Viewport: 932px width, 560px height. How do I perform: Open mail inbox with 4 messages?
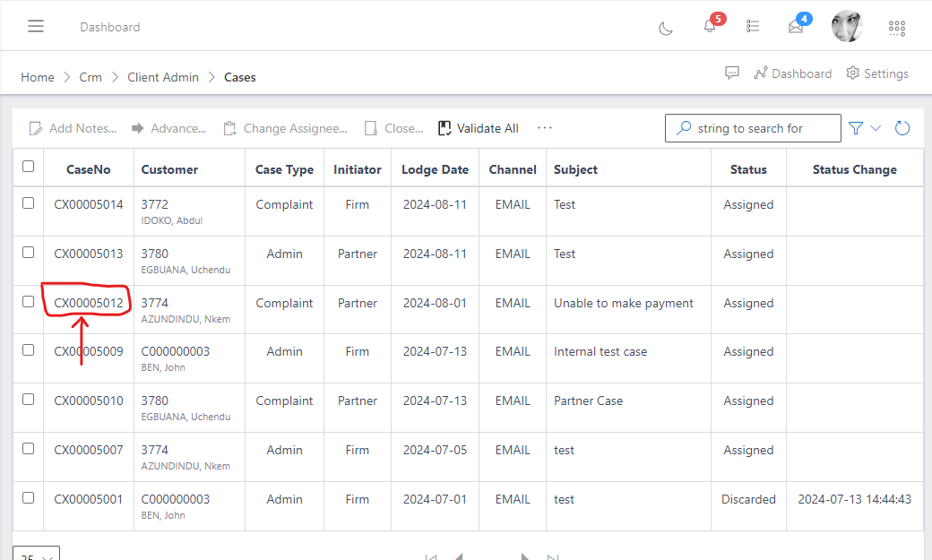pos(796,27)
